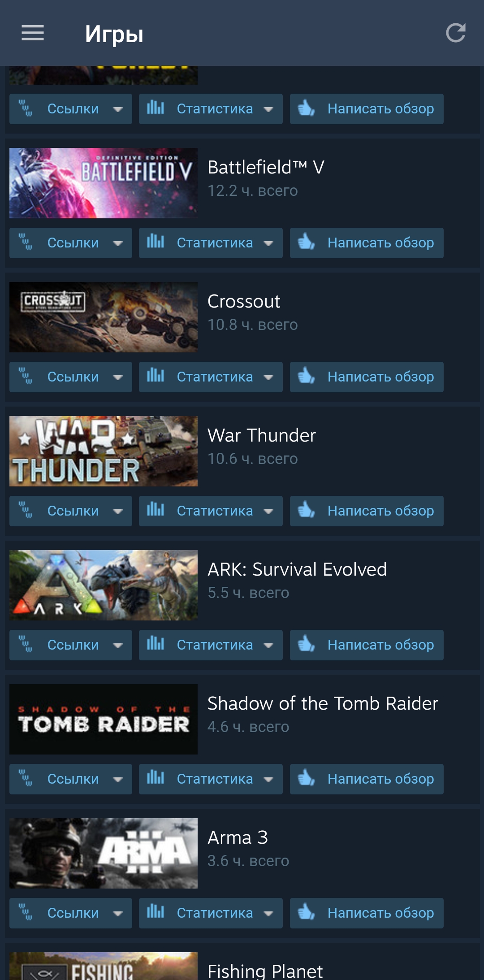Expand Ссылки dropdown for Battlefield V
Screen dimensions: 484x980
click(x=71, y=243)
